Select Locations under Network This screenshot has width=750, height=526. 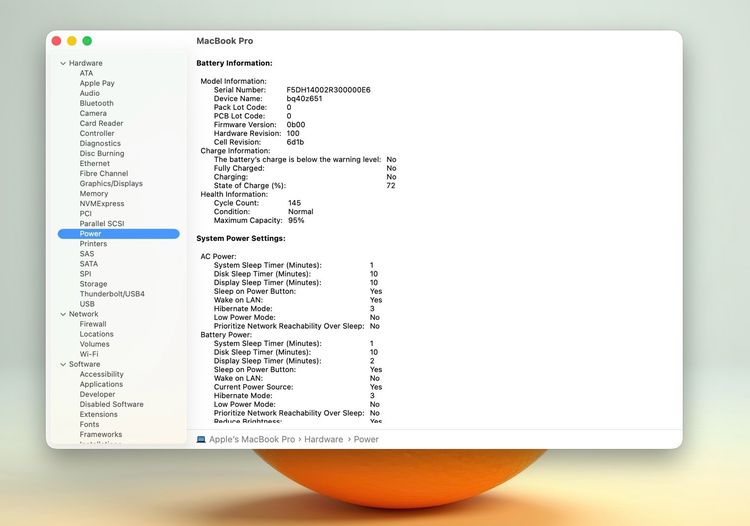97,334
